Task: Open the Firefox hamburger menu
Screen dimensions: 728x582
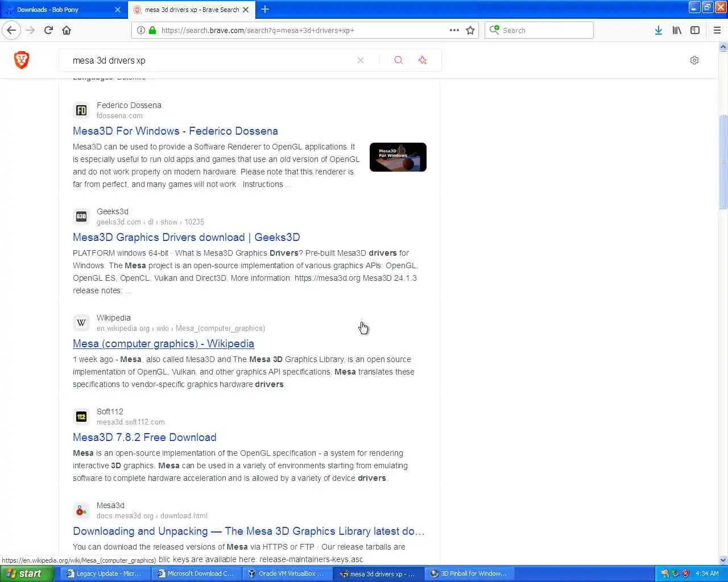Action: point(717,30)
